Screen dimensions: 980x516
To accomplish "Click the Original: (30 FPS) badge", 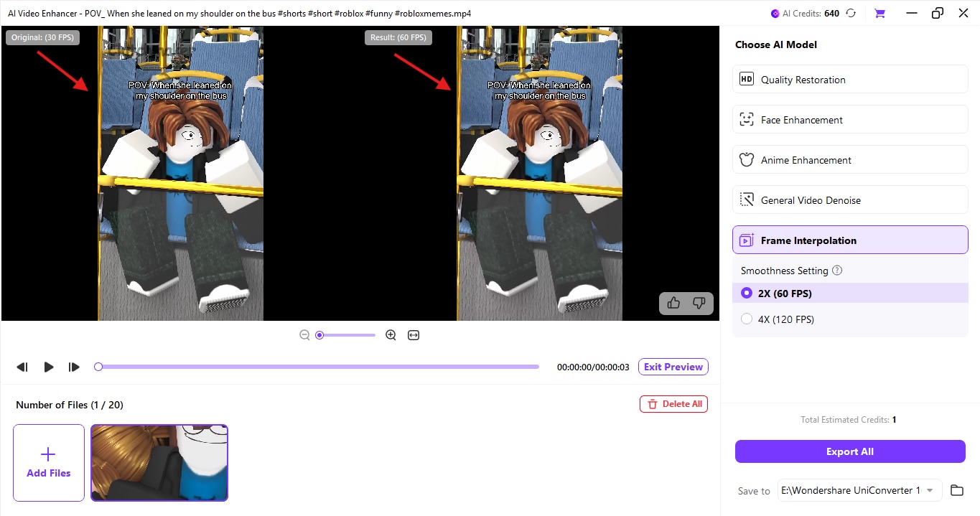I will point(42,37).
